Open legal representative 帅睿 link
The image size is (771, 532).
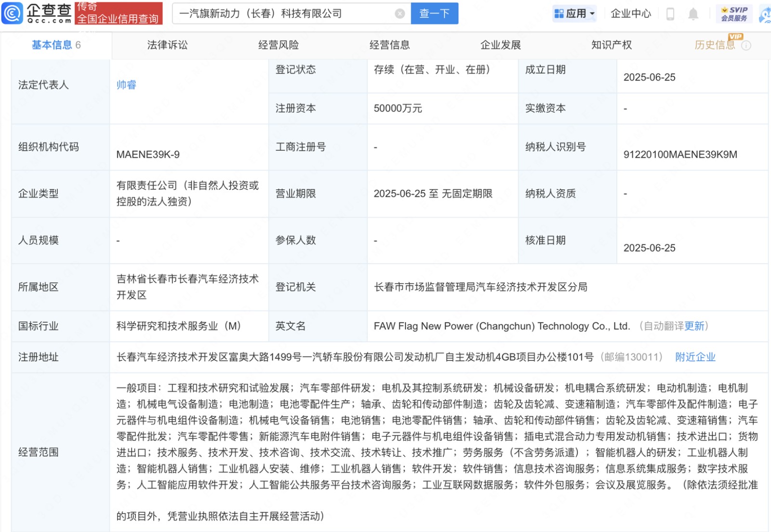126,85
